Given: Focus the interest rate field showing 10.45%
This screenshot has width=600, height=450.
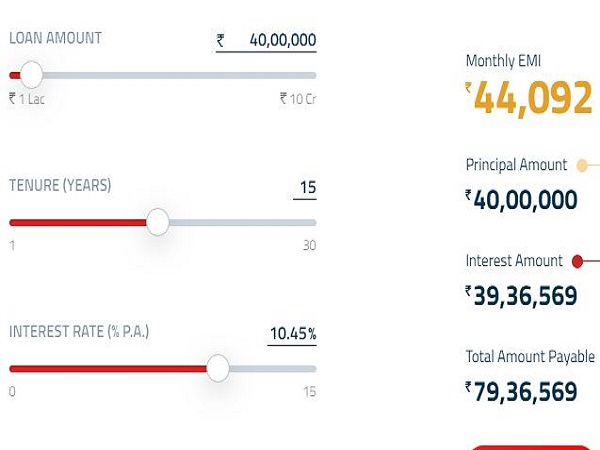Looking at the screenshot, I should coord(292,334).
